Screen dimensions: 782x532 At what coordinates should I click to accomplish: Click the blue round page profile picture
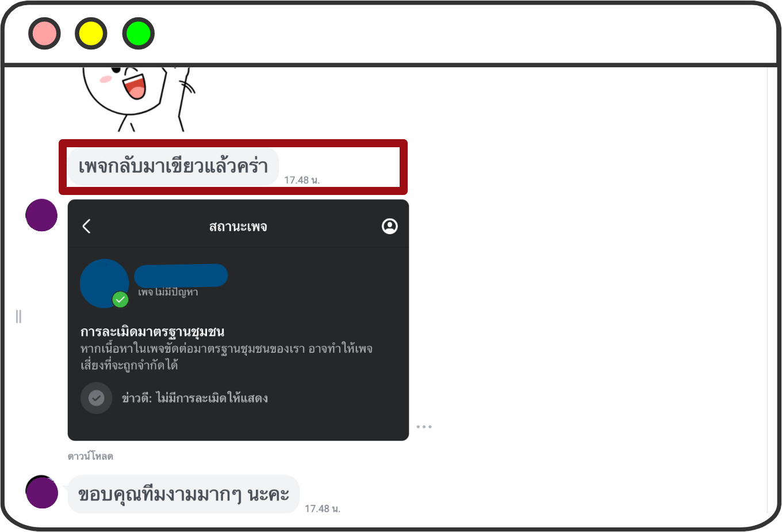point(104,283)
